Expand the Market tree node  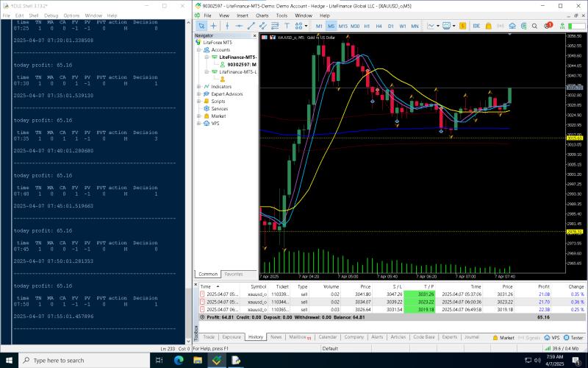coord(198,116)
